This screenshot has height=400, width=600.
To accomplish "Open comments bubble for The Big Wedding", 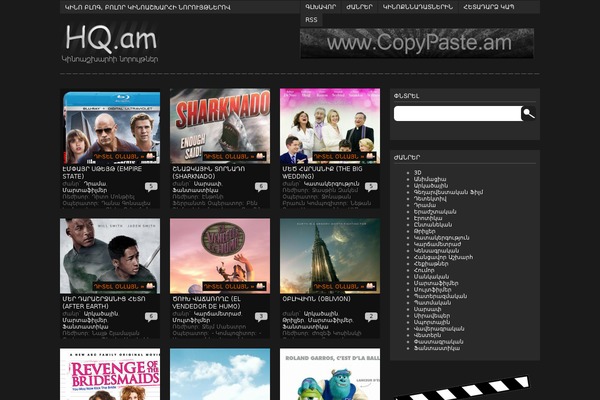I will pyautogui.click(x=371, y=187).
